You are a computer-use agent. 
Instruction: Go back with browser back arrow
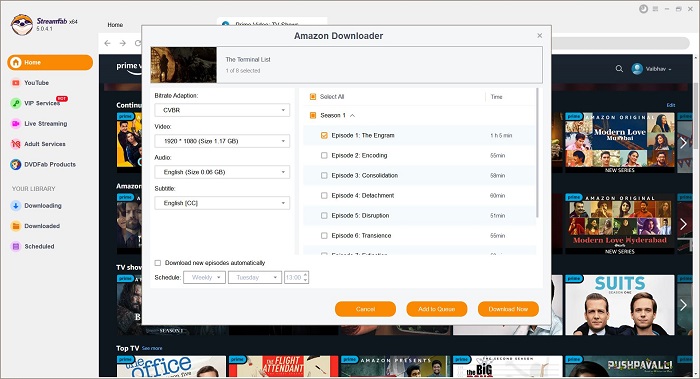point(107,43)
